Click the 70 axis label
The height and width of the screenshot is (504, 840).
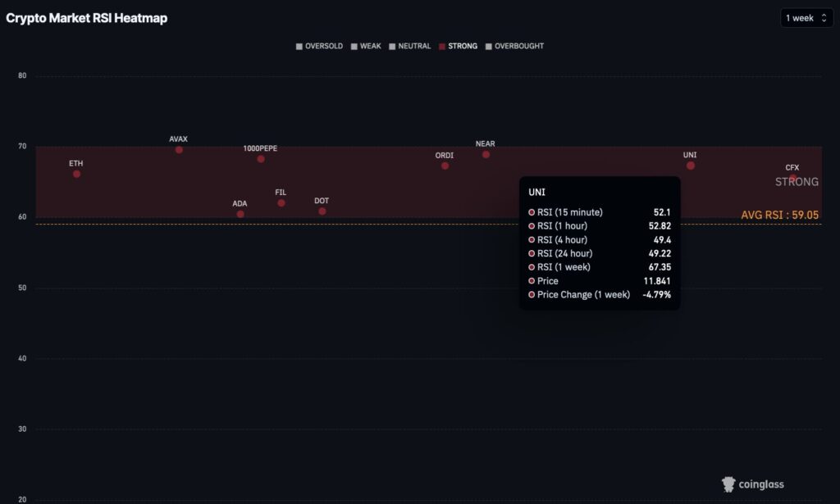point(22,146)
